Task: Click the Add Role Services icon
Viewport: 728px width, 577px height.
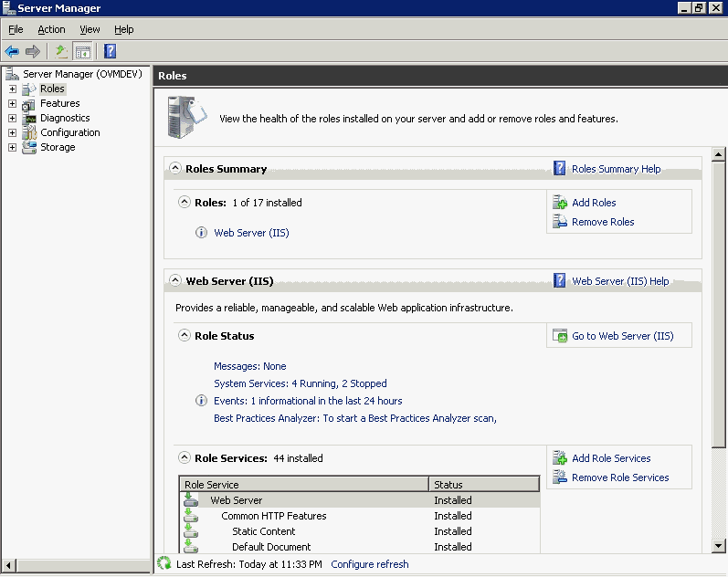Action: pyautogui.click(x=560, y=458)
